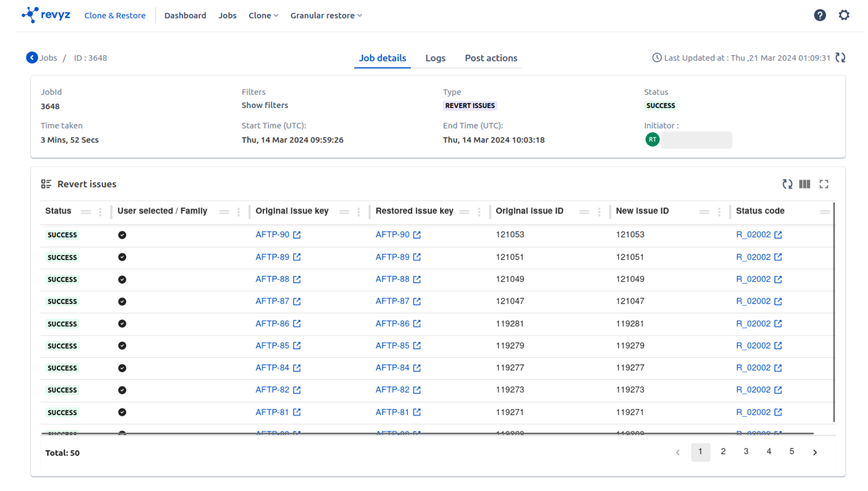
Task: Refresh the Last Updated timestamp
Action: (x=840, y=58)
